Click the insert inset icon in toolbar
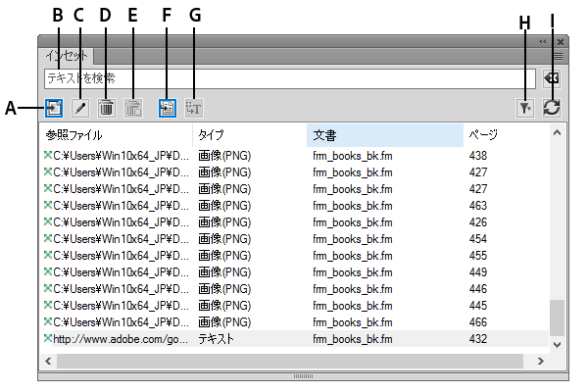This screenshot has height=392, width=588. (x=54, y=108)
